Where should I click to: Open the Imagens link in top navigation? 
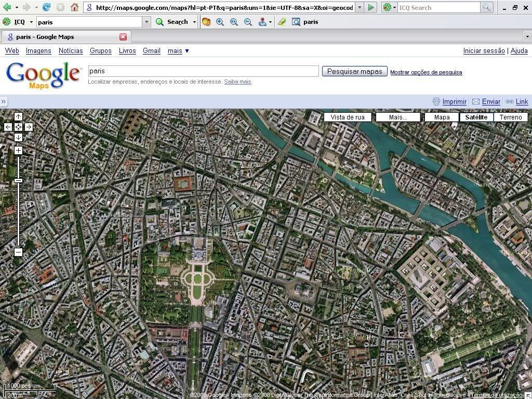(x=38, y=50)
